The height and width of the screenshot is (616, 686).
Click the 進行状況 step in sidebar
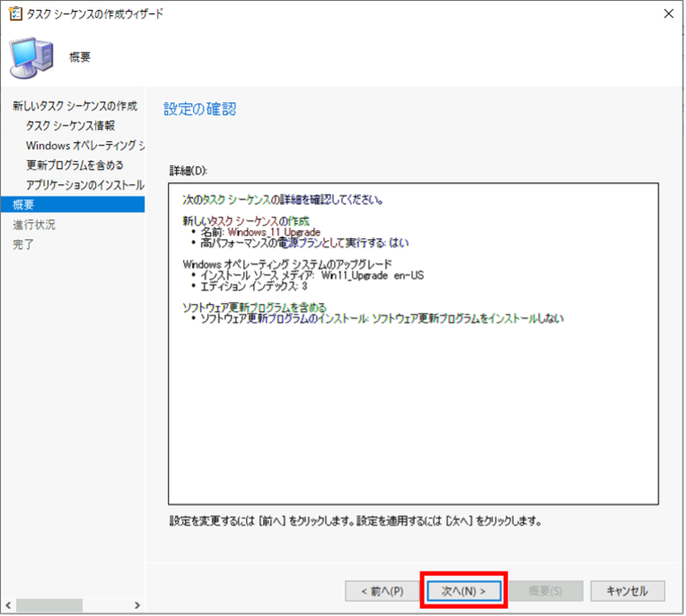(34, 224)
